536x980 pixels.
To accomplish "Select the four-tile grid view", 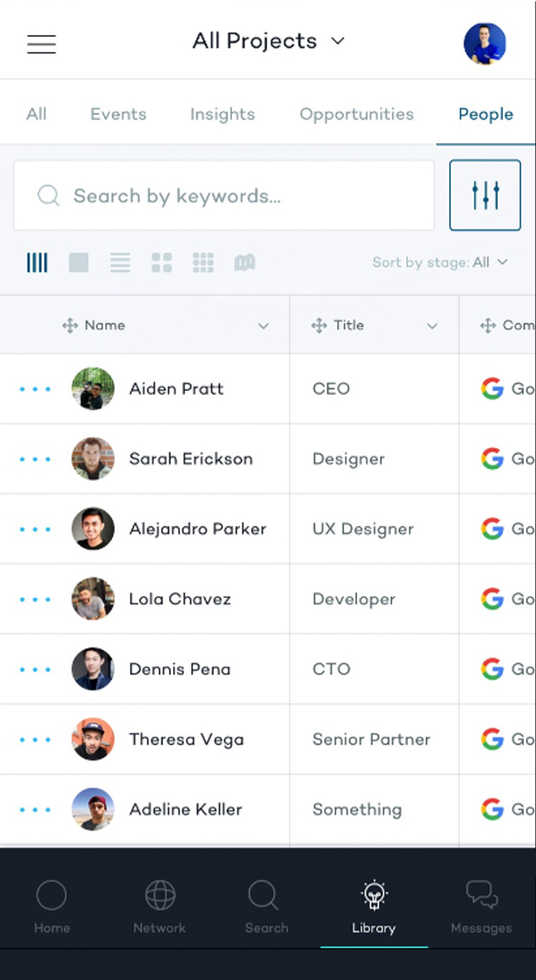I will click(x=162, y=263).
